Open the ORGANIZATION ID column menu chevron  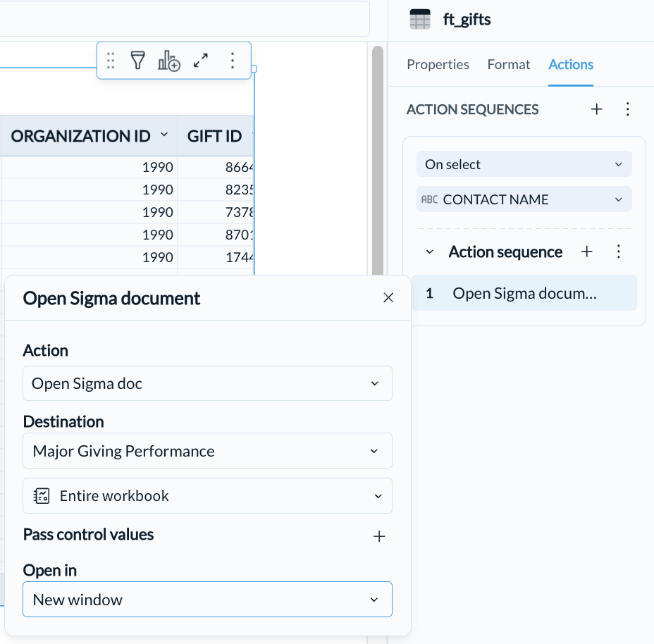pyautogui.click(x=164, y=135)
